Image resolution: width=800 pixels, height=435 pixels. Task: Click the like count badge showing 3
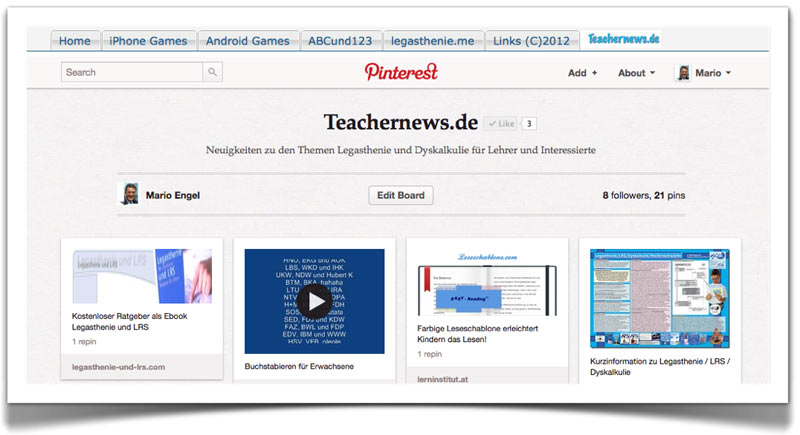click(529, 123)
